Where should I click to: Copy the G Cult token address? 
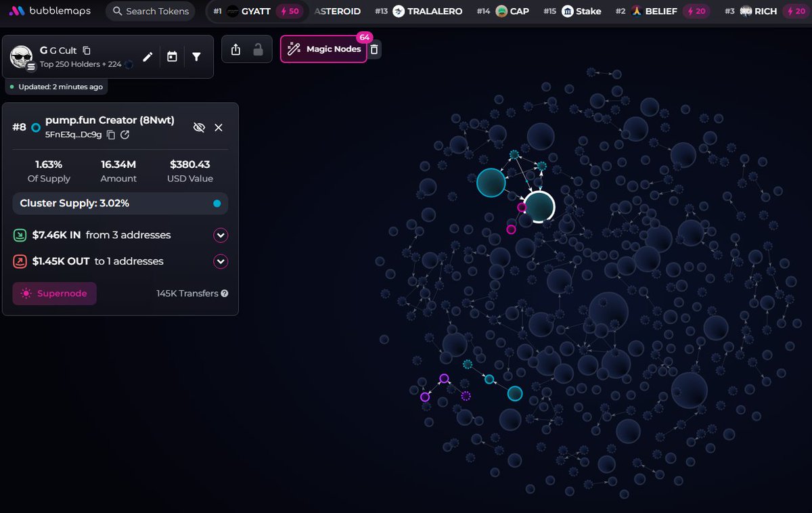click(x=87, y=51)
